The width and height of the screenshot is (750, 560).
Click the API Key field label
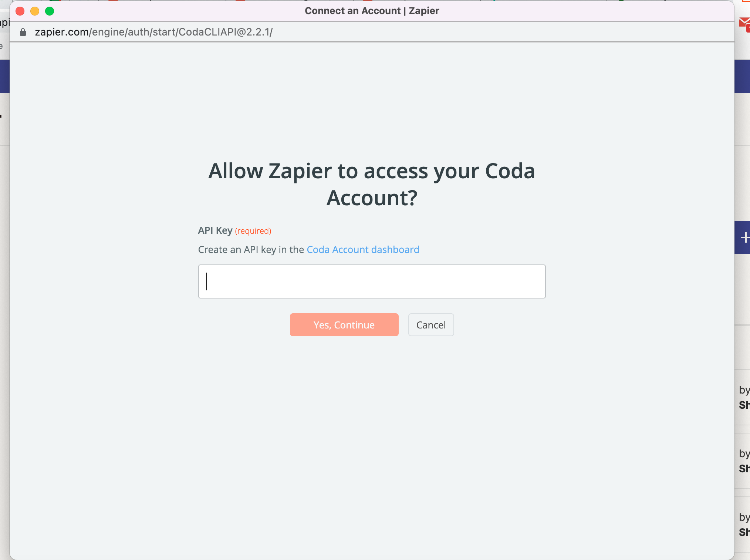pyautogui.click(x=215, y=230)
